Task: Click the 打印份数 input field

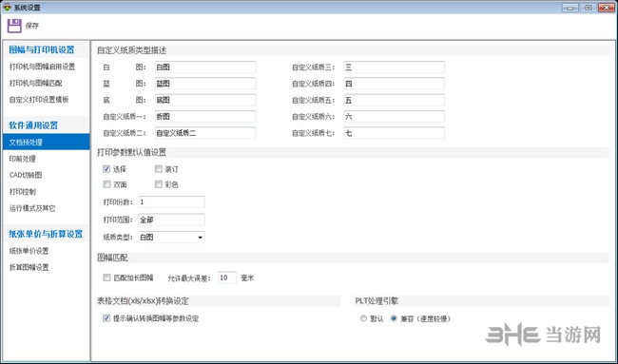Action: pyautogui.click(x=171, y=202)
